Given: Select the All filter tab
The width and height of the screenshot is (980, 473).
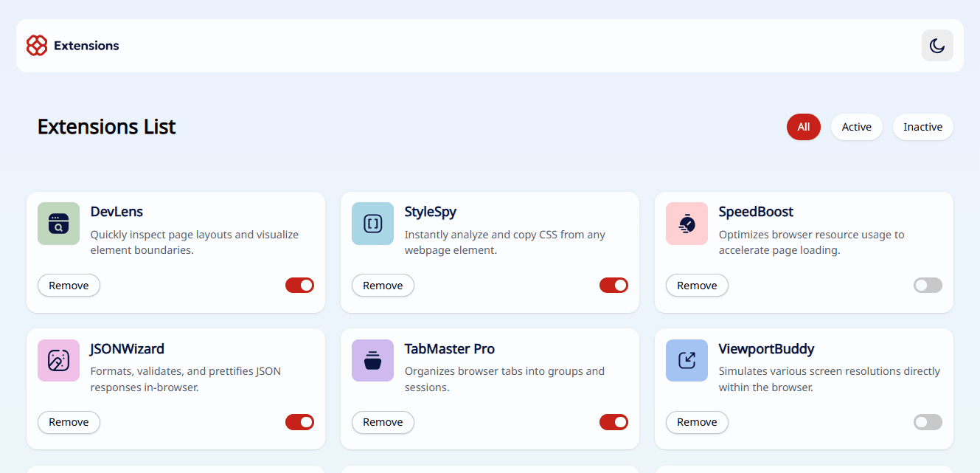Looking at the screenshot, I should point(803,127).
